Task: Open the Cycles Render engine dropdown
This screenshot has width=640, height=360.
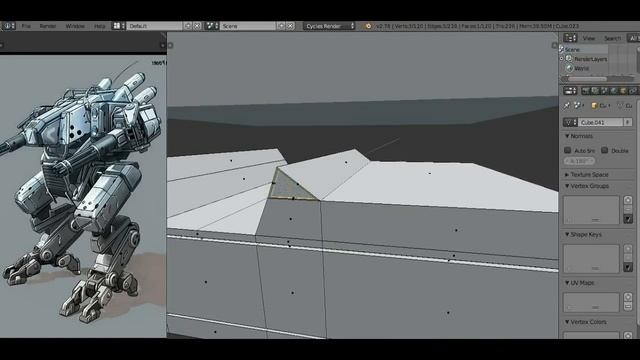Action: click(x=329, y=26)
